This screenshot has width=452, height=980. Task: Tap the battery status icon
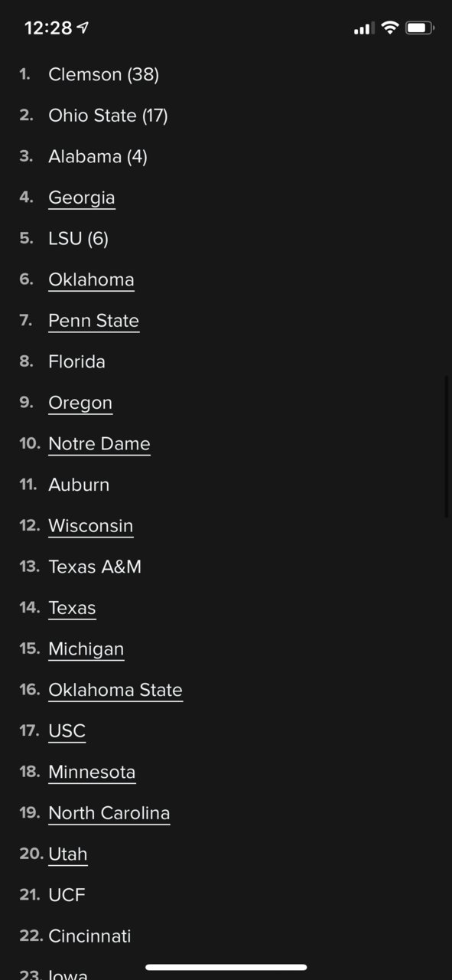coord(420,28)
